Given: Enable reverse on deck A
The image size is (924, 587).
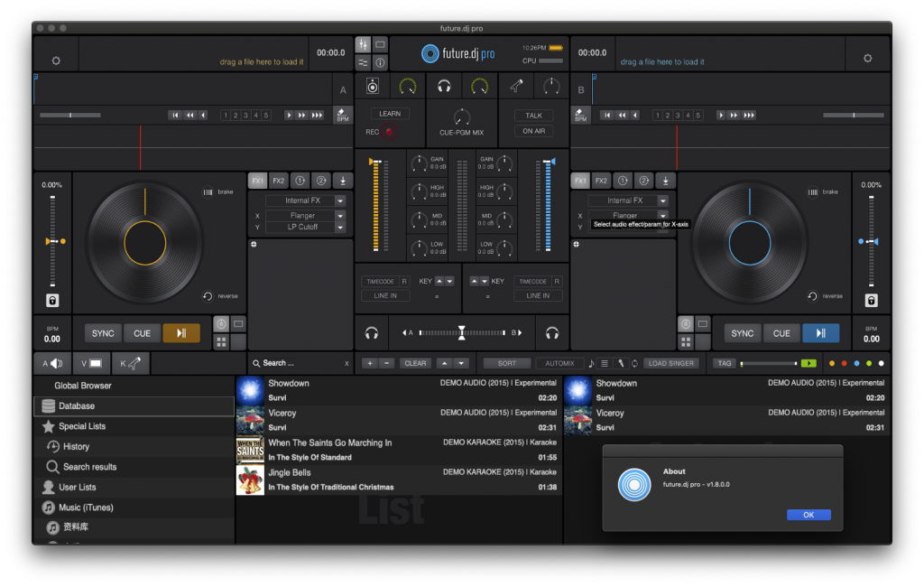Looking at the screenshot, I should [x=208, y=296].
